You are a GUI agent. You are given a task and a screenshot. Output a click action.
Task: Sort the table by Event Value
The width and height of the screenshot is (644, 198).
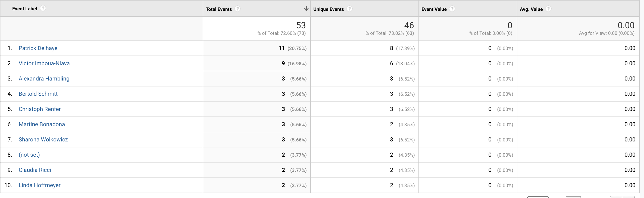pos(434,9)
